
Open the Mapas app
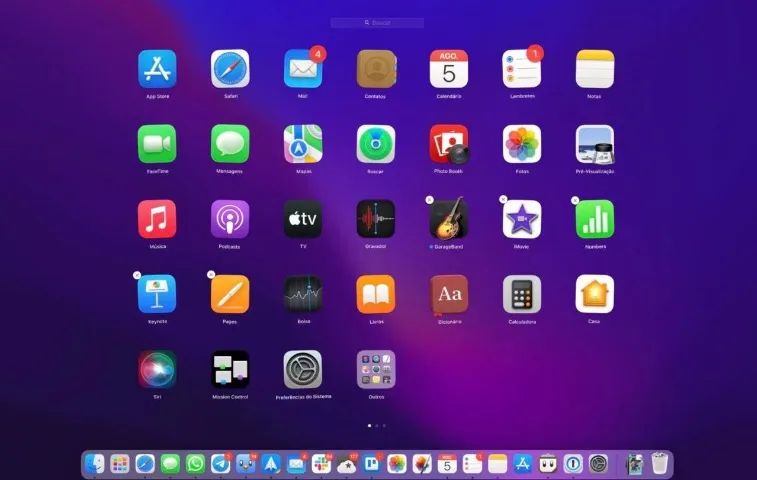click(303, 144)
